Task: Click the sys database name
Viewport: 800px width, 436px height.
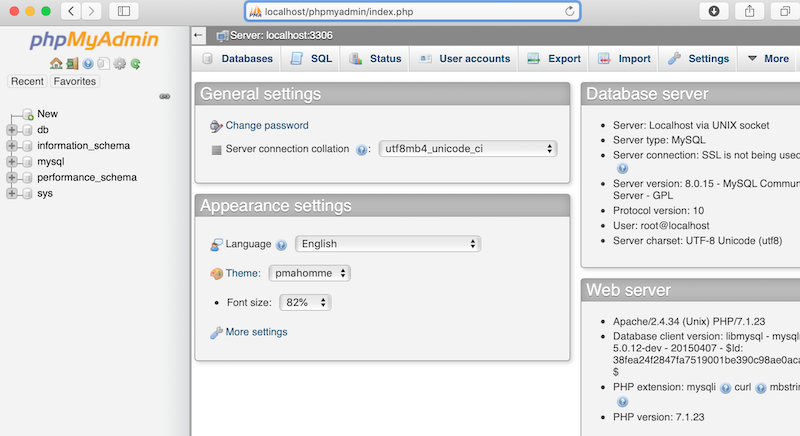Action: [x=45, y=193]
